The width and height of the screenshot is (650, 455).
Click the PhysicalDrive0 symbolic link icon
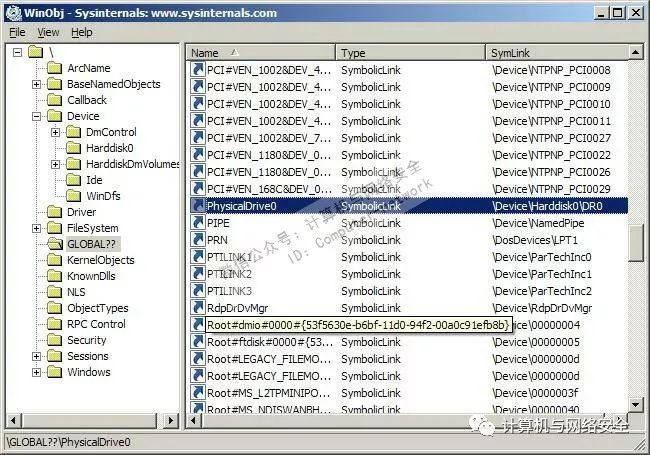tap(198, 206)
